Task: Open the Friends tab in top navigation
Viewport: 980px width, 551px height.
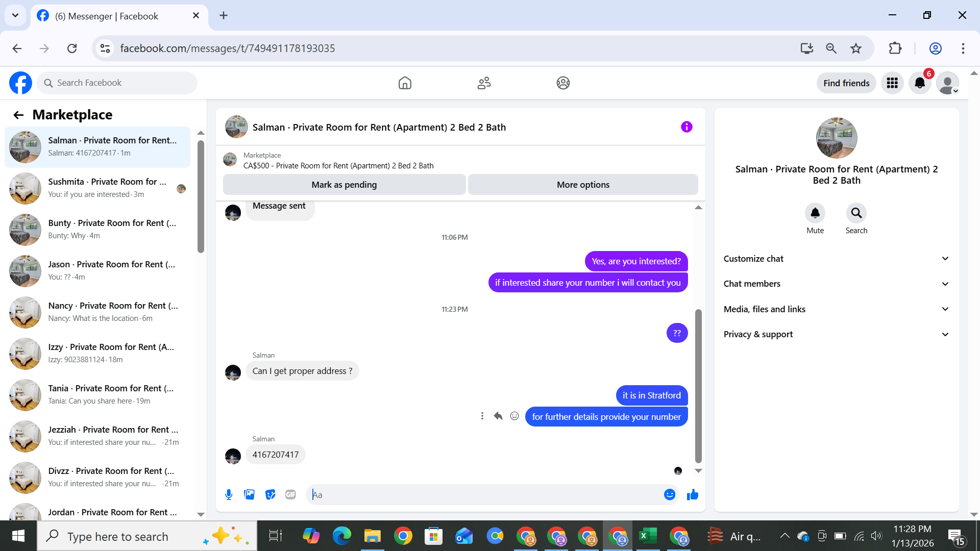Action: pos(484,83)
